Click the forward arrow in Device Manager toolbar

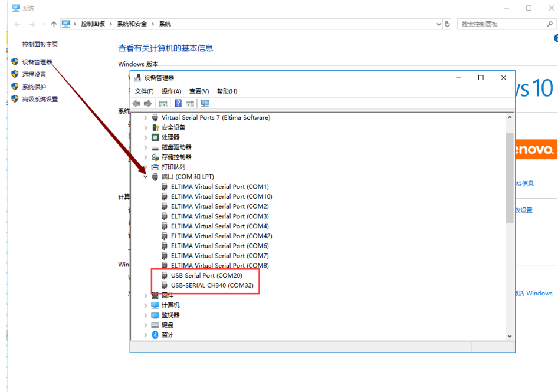(147, 104)
